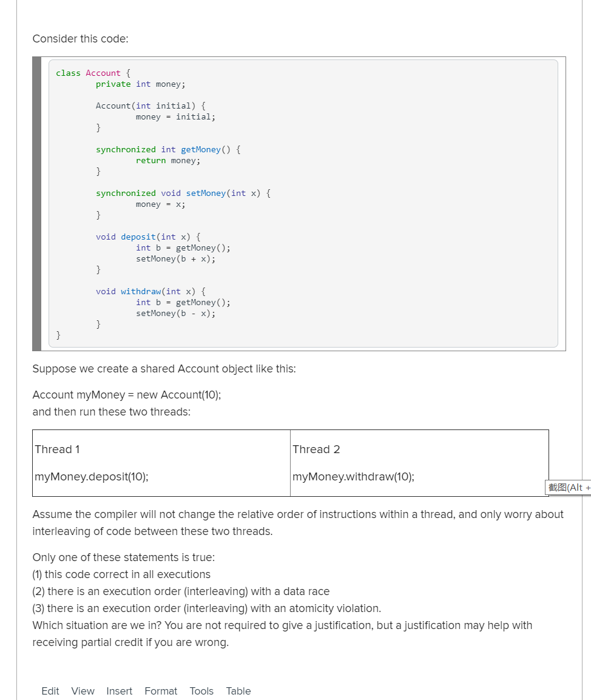
Task: Open the View menu in the editor
Action: pyautogui.click(x=83, y=691)
